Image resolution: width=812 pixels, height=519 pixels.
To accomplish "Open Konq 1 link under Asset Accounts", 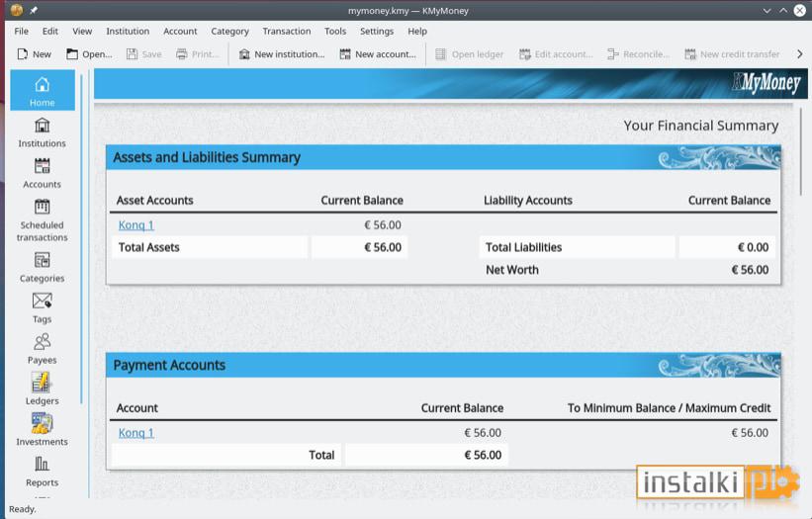I will pyautogui.click(x=136, y=225).
